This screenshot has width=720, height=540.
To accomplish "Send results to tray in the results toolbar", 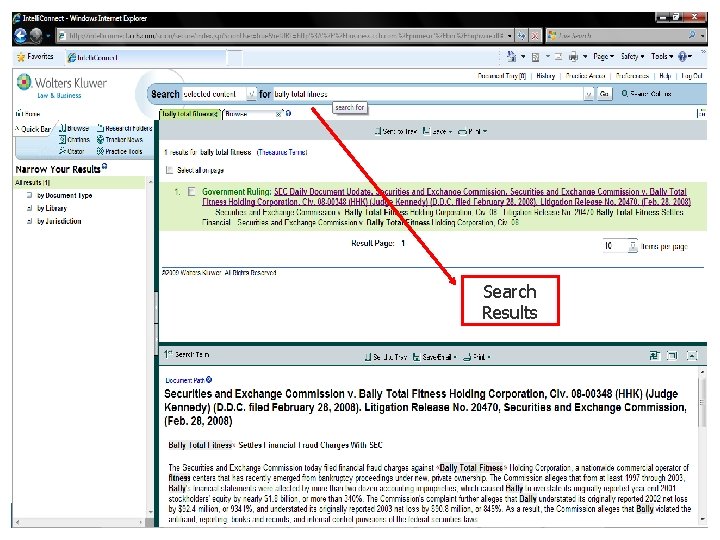I will [x=395, y=131].
